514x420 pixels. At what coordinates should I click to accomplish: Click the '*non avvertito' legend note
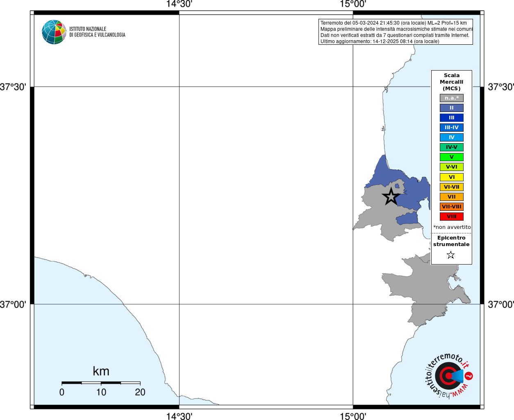coord(452,227)
